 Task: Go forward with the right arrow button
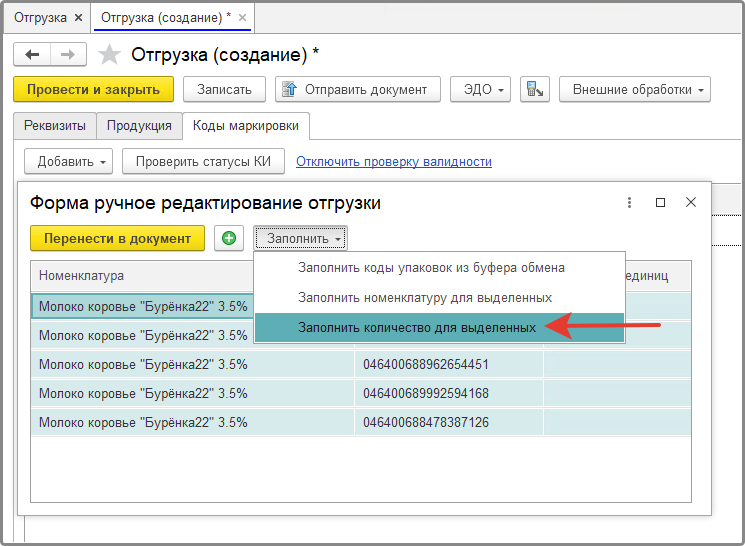[x=68, y=55]
